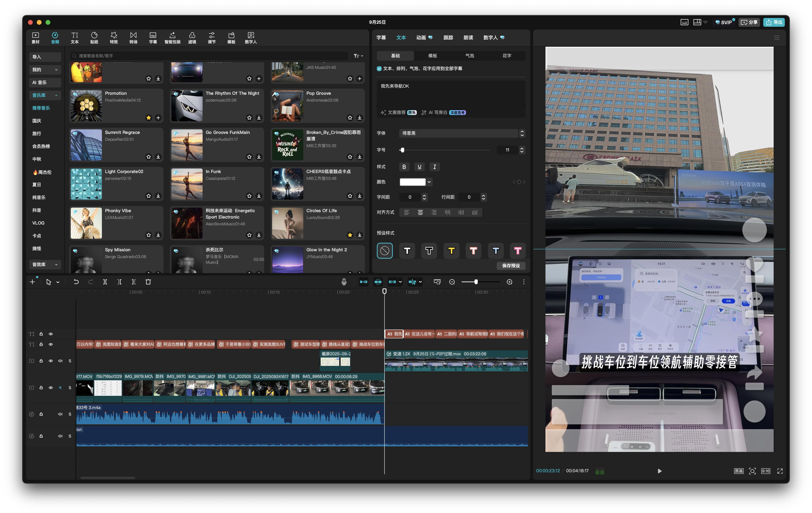
Task: Split clip at playhead in timeline toolbar
Action: point(105,282)
